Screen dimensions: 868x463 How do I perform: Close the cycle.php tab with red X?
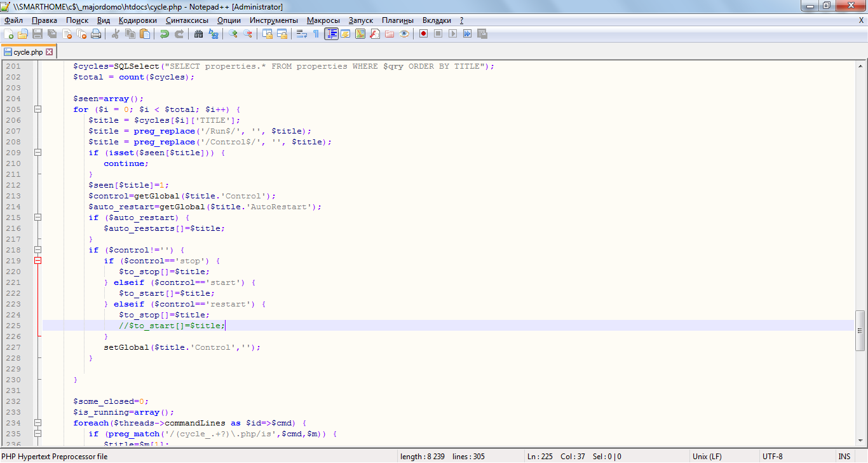click(50, 52)
